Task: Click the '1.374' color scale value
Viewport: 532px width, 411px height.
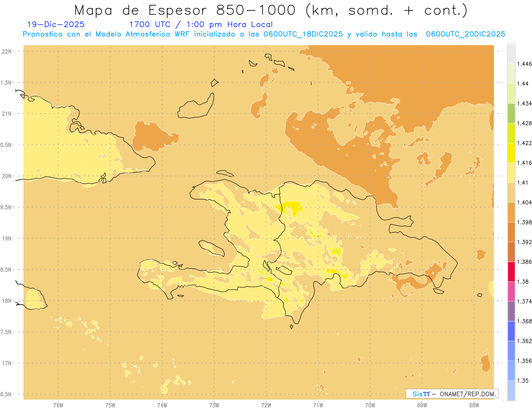Action: [524, 301]
